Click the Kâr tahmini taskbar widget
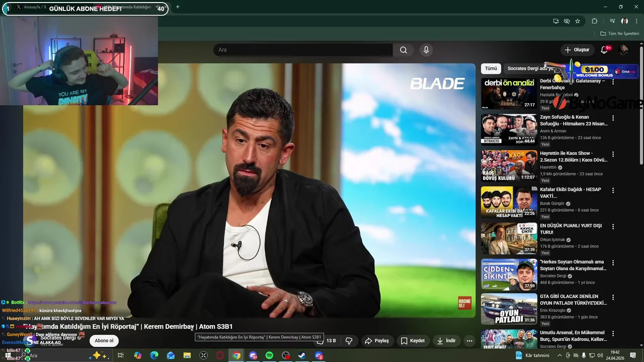This screenshot has width=644, height=362. tap(532, 355)
